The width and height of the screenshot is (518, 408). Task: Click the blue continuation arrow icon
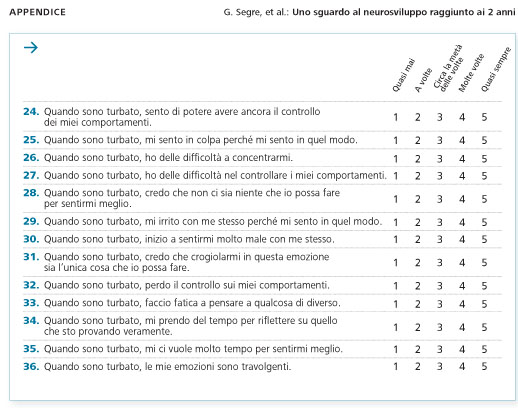[31, 48]
